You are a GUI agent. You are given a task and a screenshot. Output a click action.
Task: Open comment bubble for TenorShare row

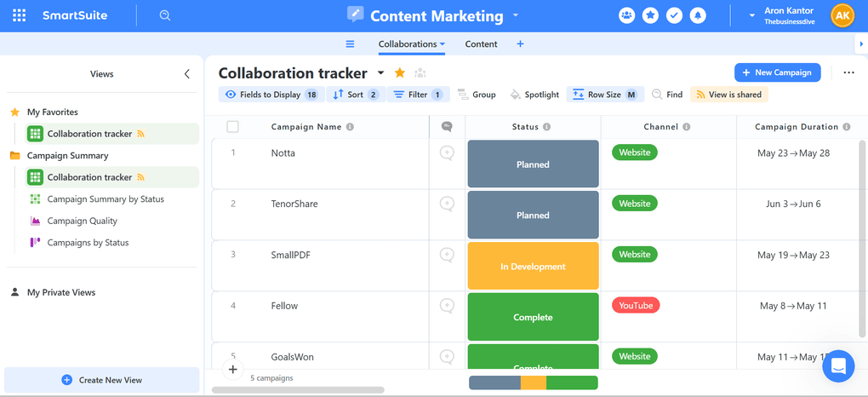pyautogui.click(x=447, y=204)
